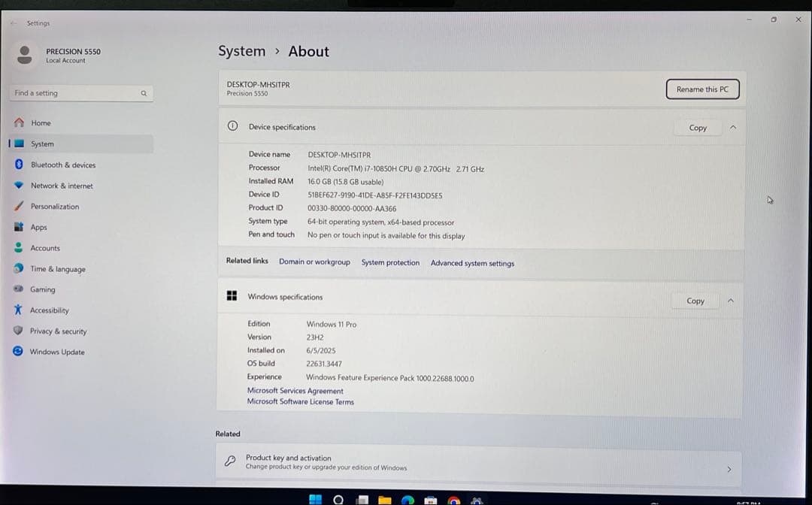Click the Accessibility figure icon
812x505 pixels.
pyautogui.click(x=18, y=310)
